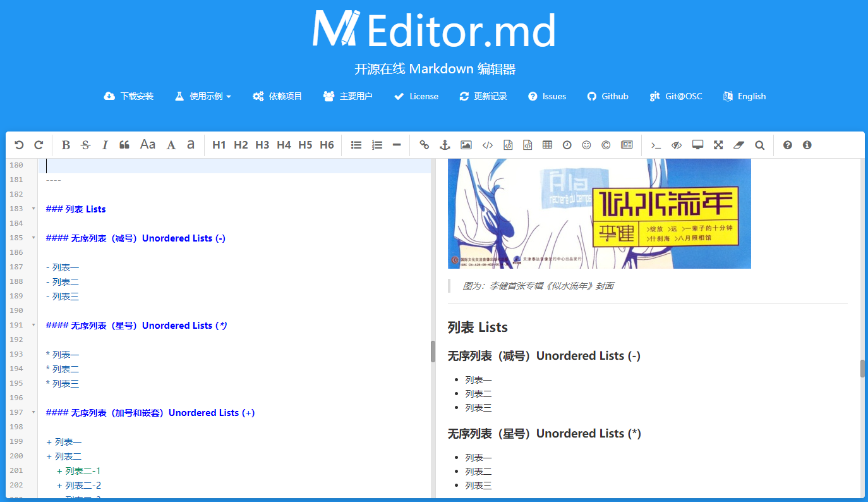868x502 pixels.
Task: Convert selection to uppercase A
Action: (171, 145)
